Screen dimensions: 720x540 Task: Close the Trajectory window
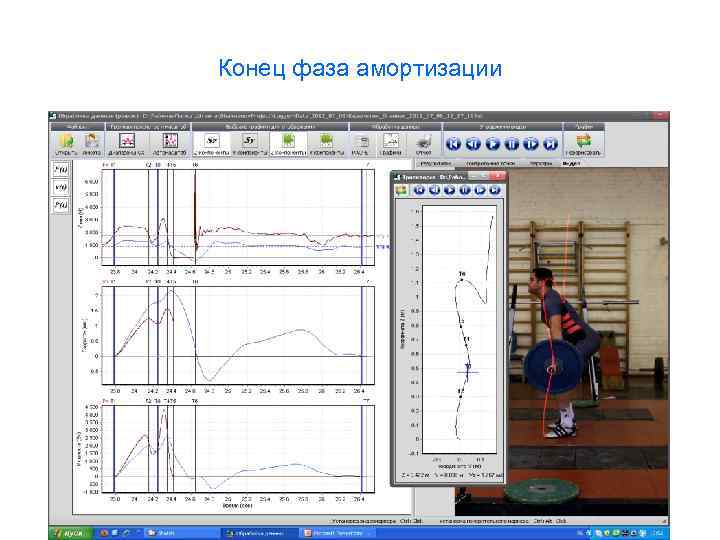click(x=497, y=176)
